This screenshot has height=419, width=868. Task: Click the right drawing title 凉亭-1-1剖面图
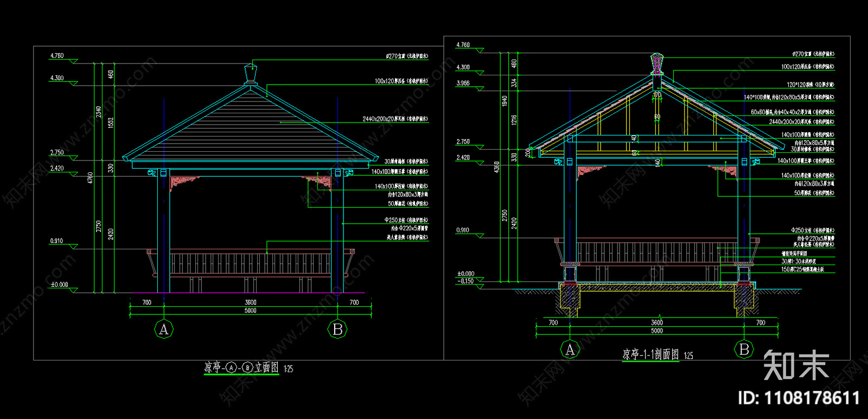tap(650, 354)
